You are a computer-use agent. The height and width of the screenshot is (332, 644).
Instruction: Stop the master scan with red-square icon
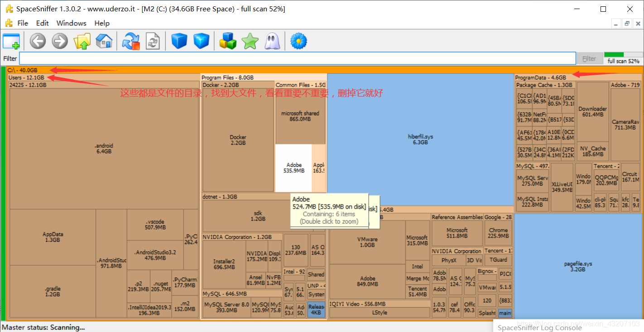(131, 41)
